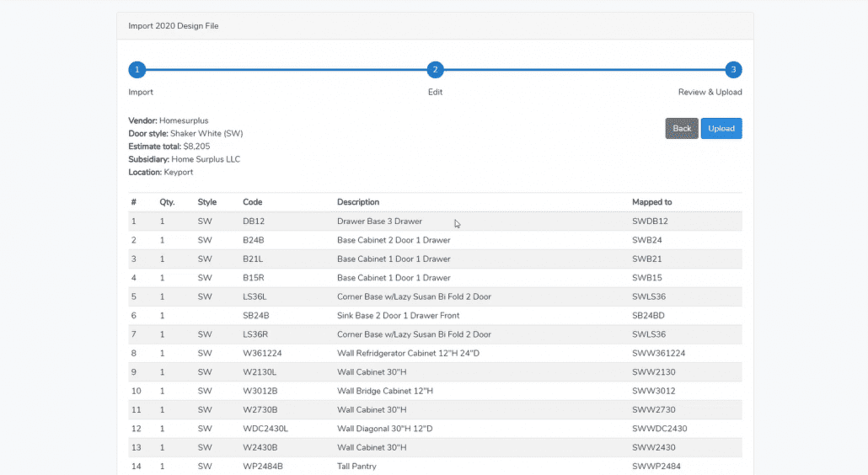Click mapped value SWB24
Screen dimensions: 868x475
click(647, 240)
